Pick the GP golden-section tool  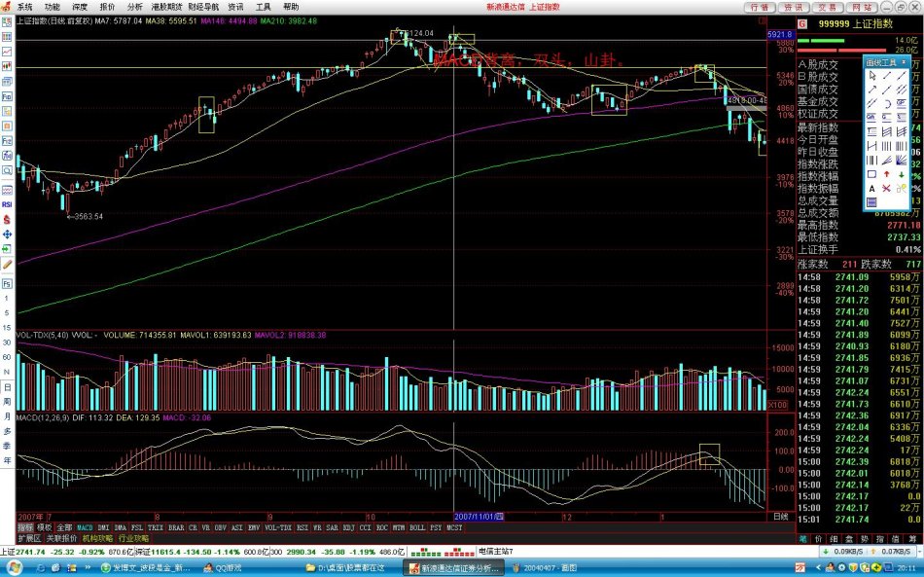pyautogui.click(x=901, y=103)
